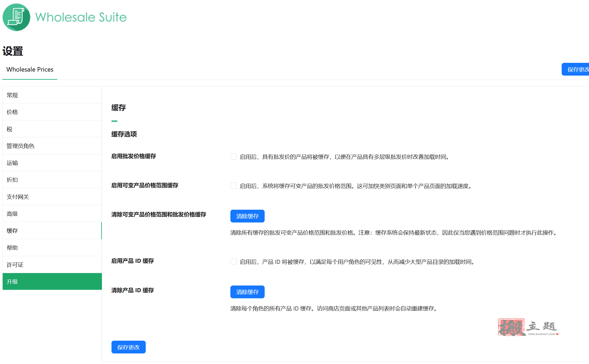Image resolution: width=589 pixels, height=364 pixels.
Task: Click the Wholesale Suite title text
Action: click(81, 17)
